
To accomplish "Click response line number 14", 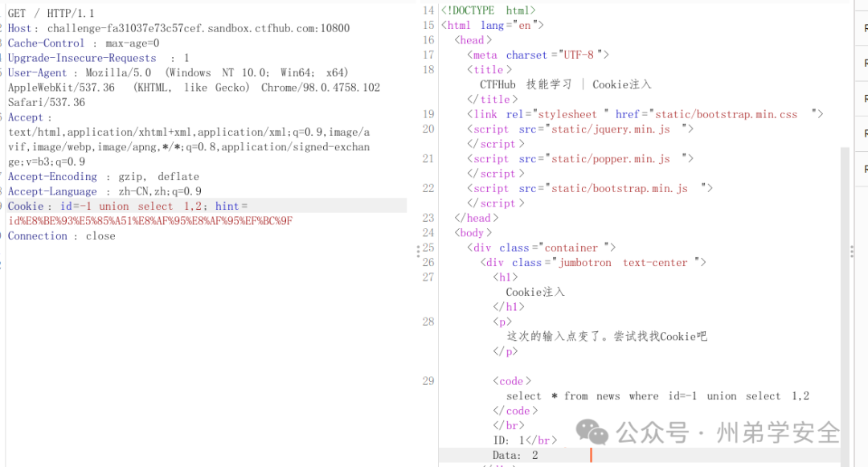I will 428,10.
